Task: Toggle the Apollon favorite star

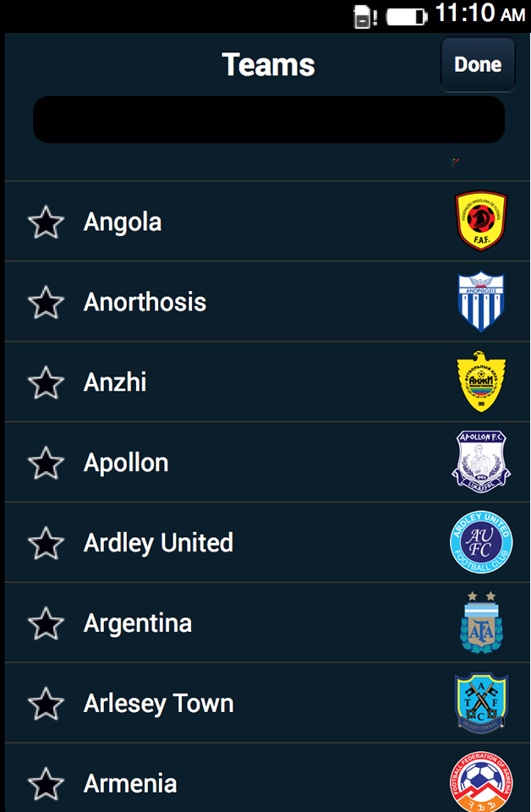Action: [46, 463]
